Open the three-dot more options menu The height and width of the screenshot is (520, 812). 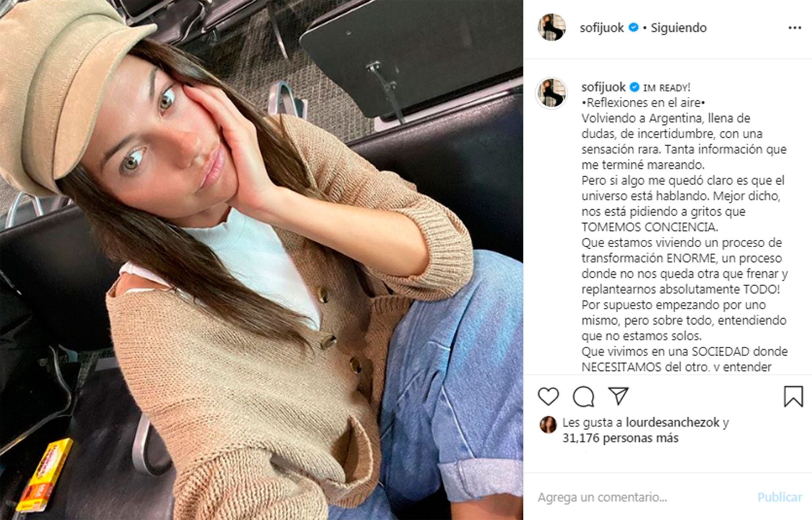(795, 28)
